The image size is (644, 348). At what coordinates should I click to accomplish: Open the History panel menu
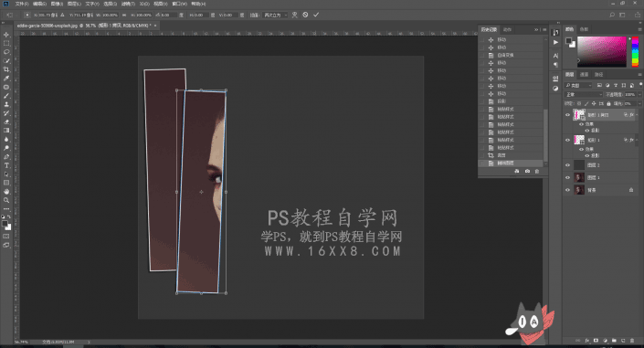pyautogui.click(x=544, y=29)
